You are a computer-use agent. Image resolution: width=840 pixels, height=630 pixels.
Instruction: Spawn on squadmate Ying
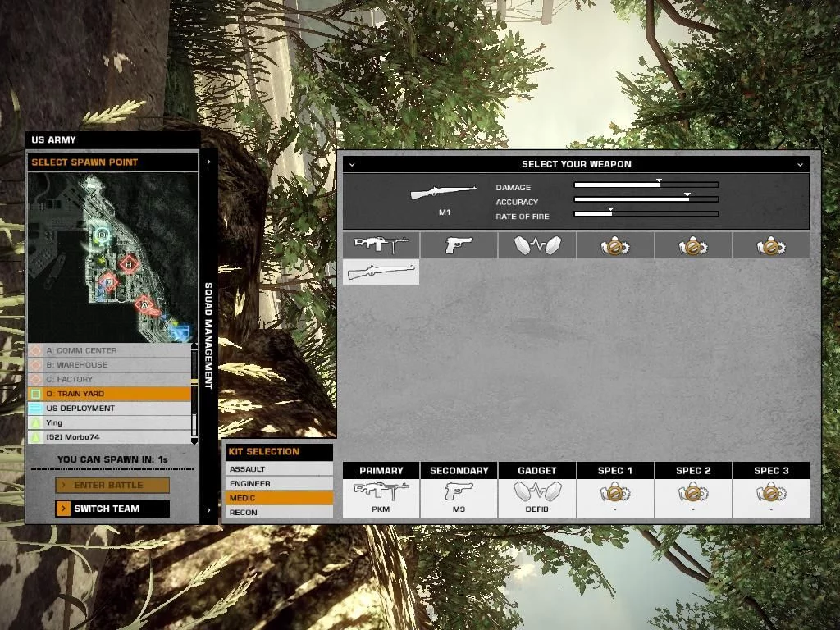click(109, 422)
